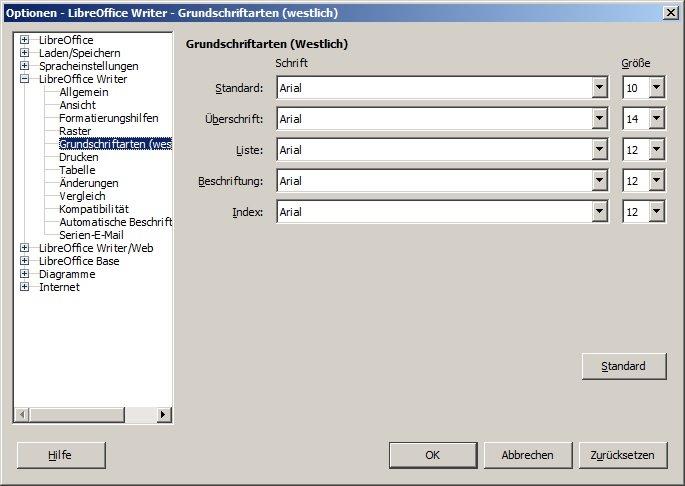Close the Optionen dialog window
Screen dimensions: 685x486
(671, 13)
